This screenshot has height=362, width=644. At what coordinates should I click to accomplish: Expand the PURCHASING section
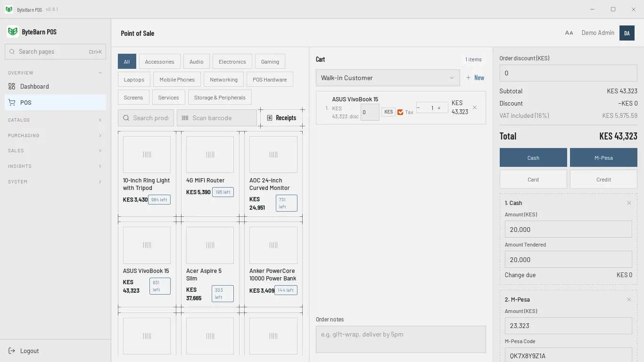pos(55,135)
